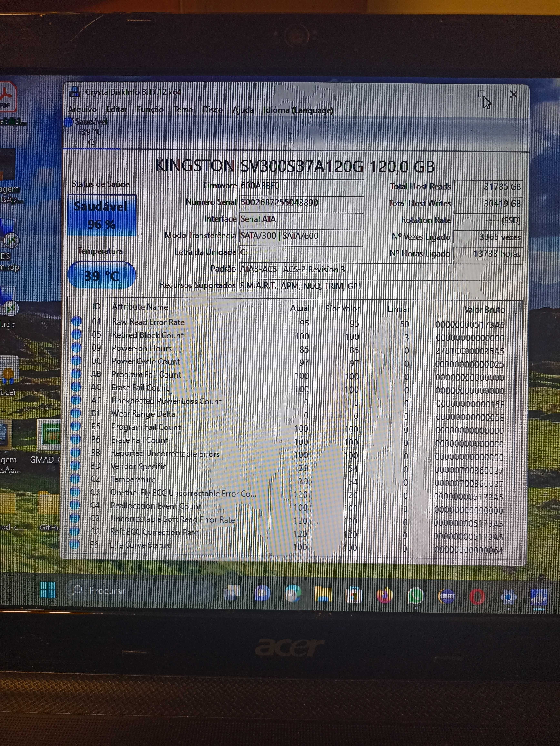Open Eclipse icon on the taskbar
This screenshot has width=560, height=746.
coord(446,596)
